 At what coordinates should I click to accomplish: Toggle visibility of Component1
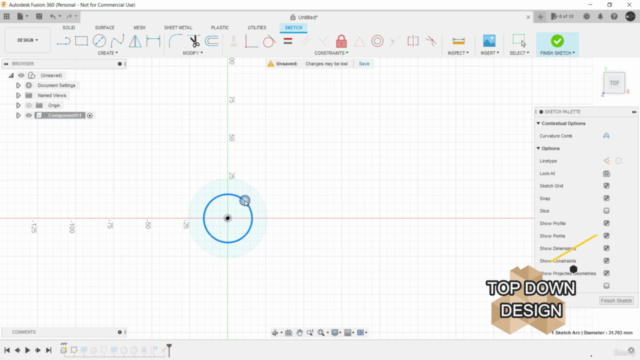pos(29,116)
